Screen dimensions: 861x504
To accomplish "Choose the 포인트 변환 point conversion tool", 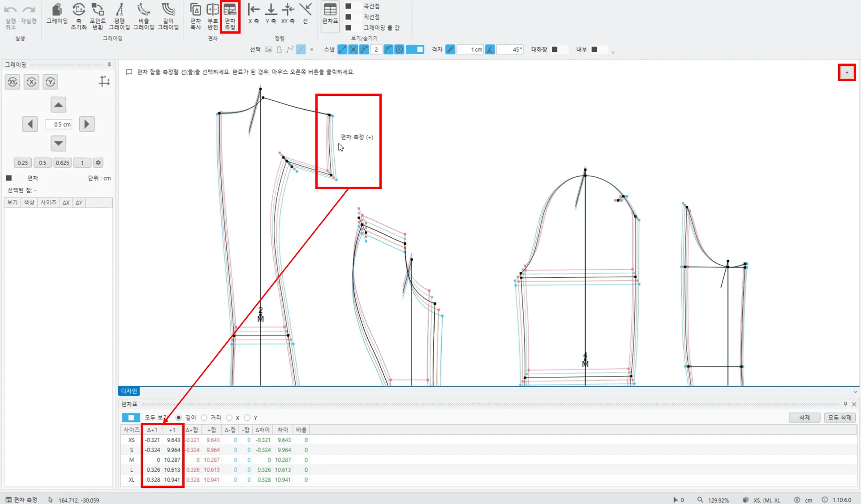I will (97, 15).
